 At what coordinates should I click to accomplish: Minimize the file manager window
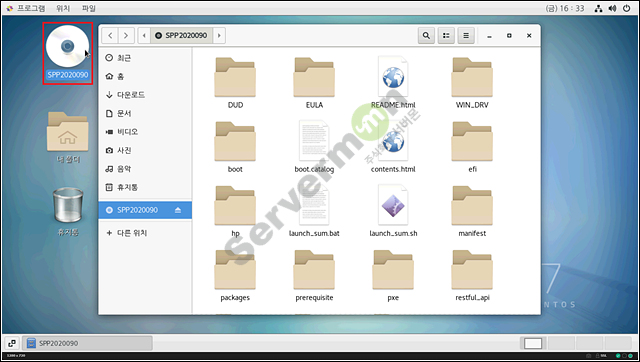click(489, 36)
